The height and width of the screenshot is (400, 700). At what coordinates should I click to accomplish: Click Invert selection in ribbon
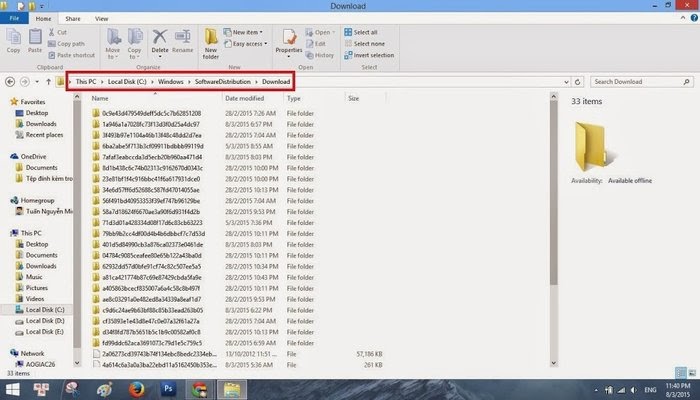[x=369, y=55]
